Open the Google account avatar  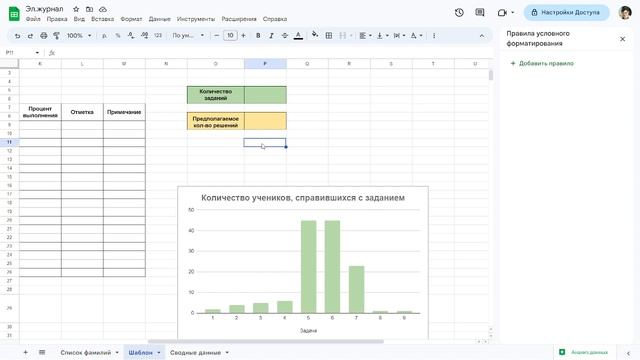pyautogui.click(x=625, y=13)
